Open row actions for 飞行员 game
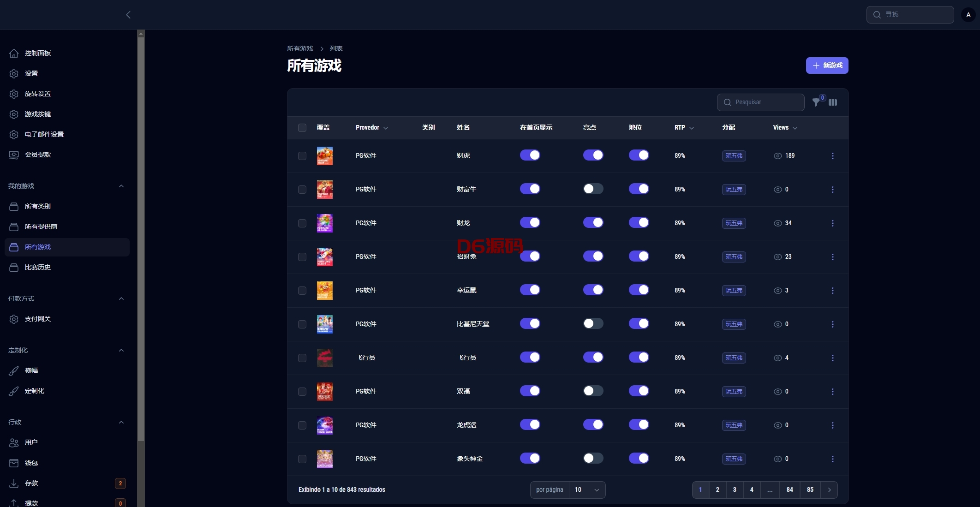The height and width of the screenshot is (507, 980). tap(833, 358)
